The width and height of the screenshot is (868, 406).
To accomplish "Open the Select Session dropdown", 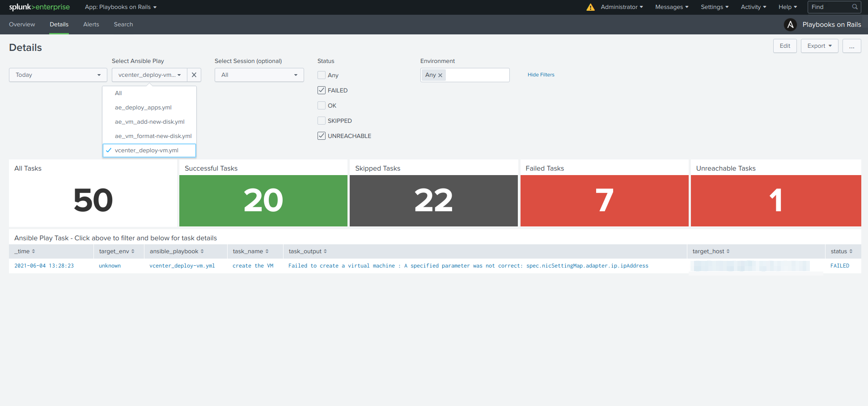I will click(x=259, y=75).
